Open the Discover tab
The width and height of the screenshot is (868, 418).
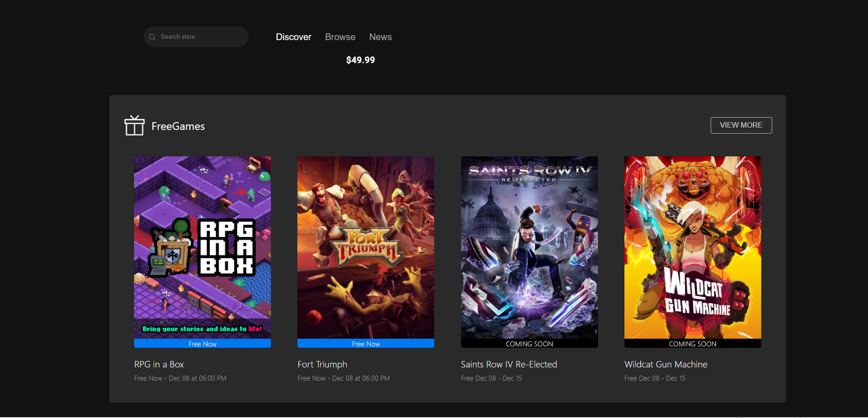click(x=293, y=37)
